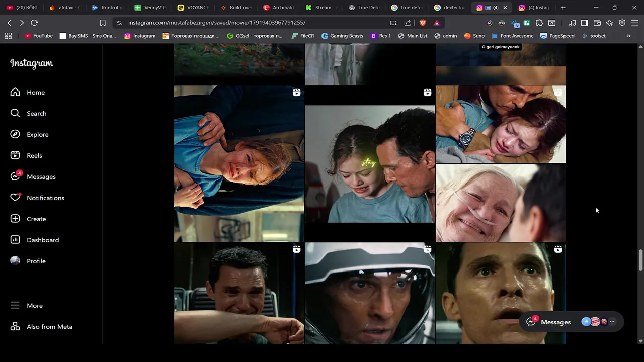Open Brave Wallet icon
The width and height of the screenshot is (644, 362).
click(597, 23)
